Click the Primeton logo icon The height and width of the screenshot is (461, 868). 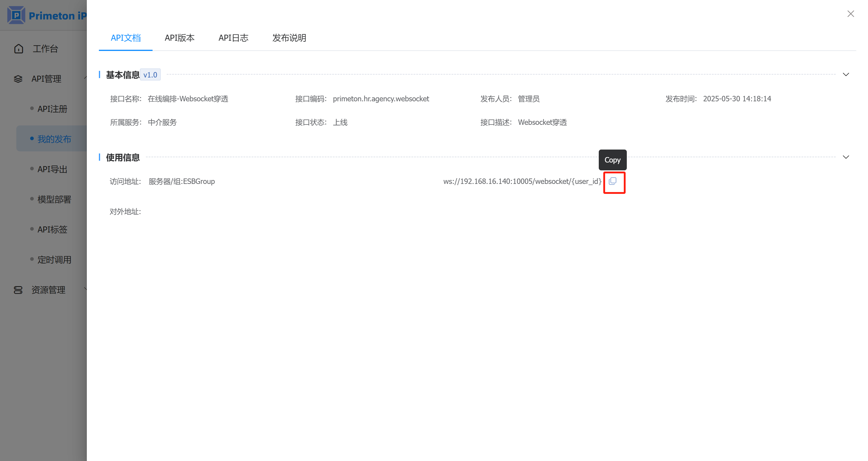point(16,15)
